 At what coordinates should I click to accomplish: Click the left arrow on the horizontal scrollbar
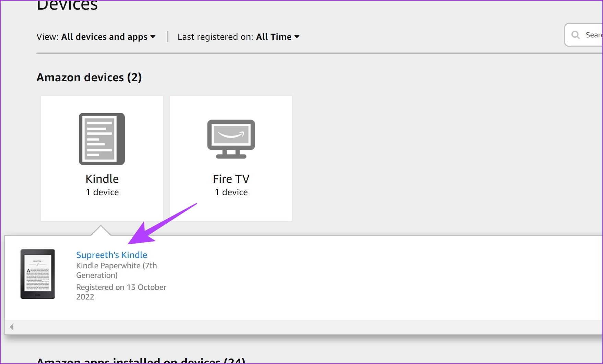pos(12,327)
